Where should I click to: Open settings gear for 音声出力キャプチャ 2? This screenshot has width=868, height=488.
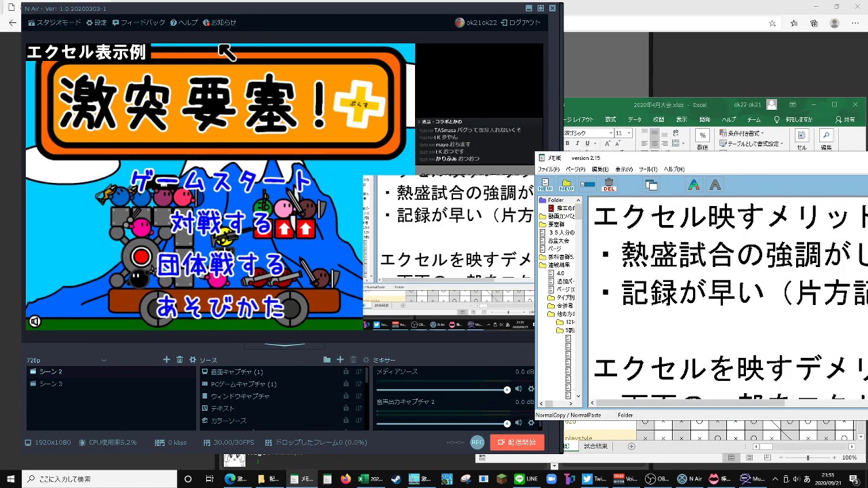pyautogui.click(x=531, y=423)
